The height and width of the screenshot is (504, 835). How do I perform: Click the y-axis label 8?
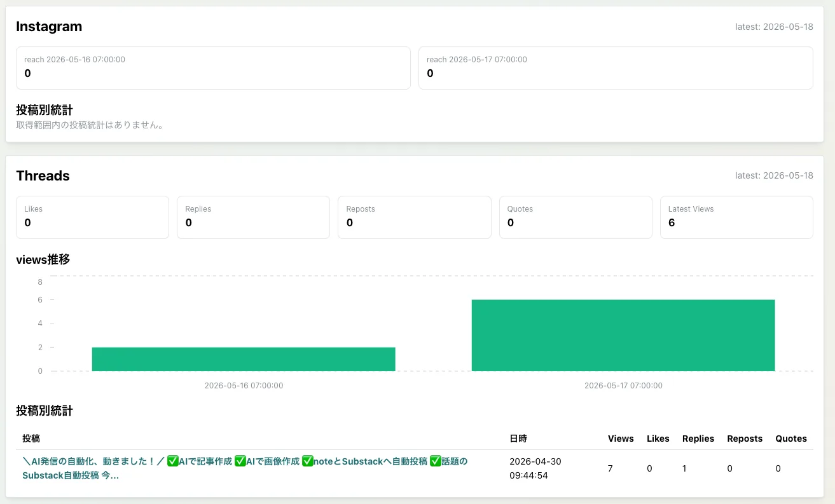pyautogui.click(x=40, y=282)
